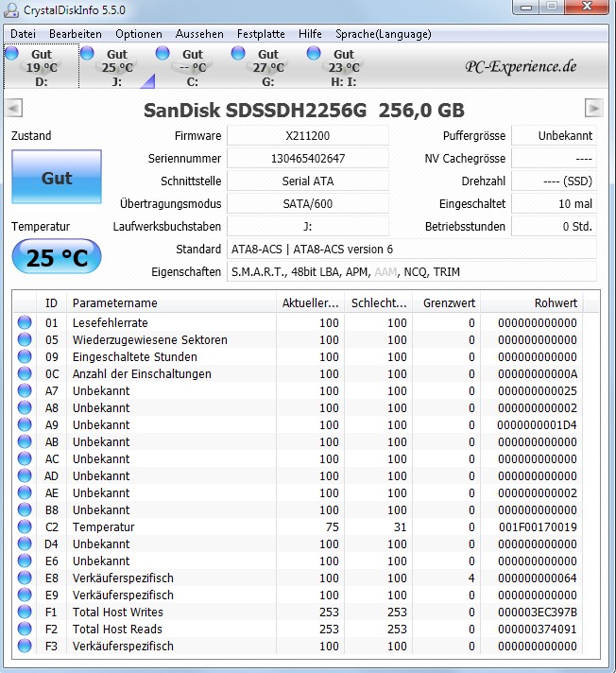
Task: Open the Sprache(Language) menu
Action: click(x=383, y=34)
